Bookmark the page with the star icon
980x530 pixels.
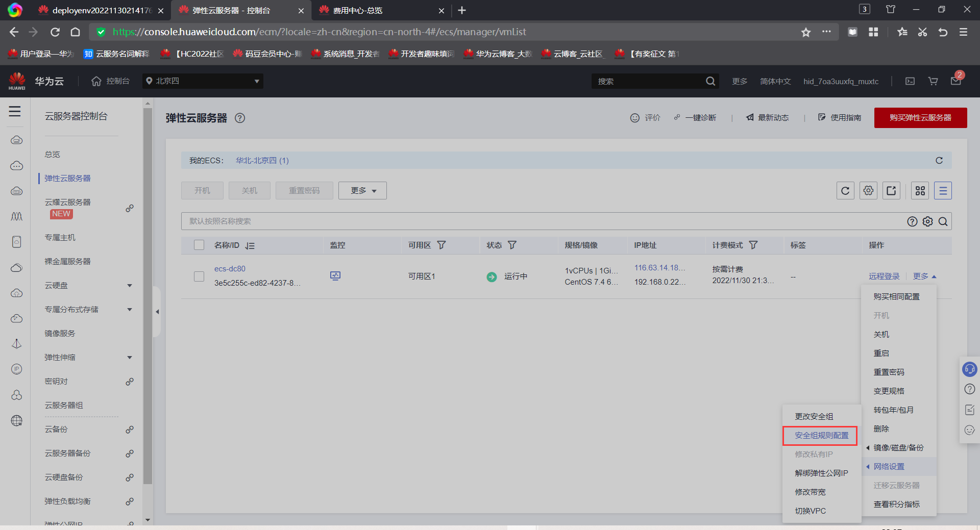coord(806,32)
